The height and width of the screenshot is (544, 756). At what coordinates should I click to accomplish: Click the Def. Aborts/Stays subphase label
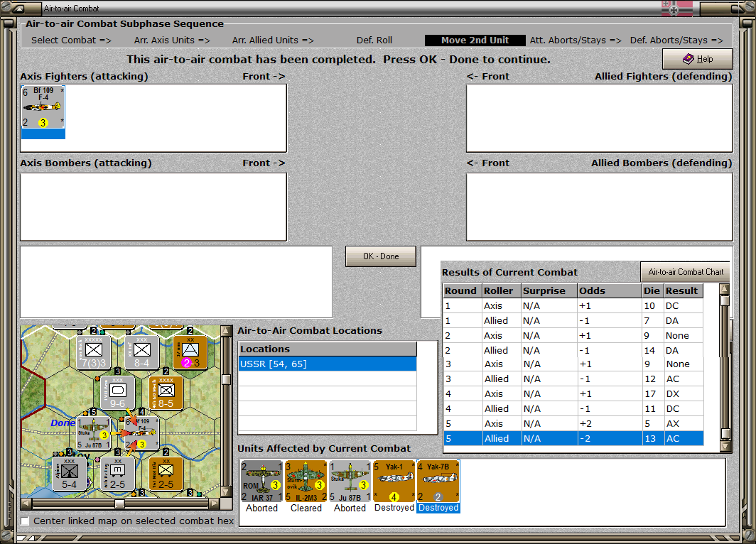[x=676, y=40]
